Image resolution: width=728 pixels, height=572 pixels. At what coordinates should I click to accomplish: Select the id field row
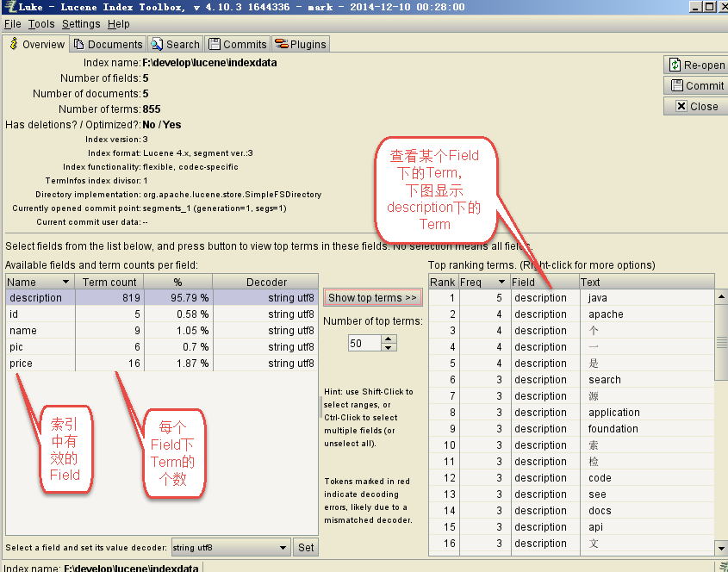[x=162, y=314]
